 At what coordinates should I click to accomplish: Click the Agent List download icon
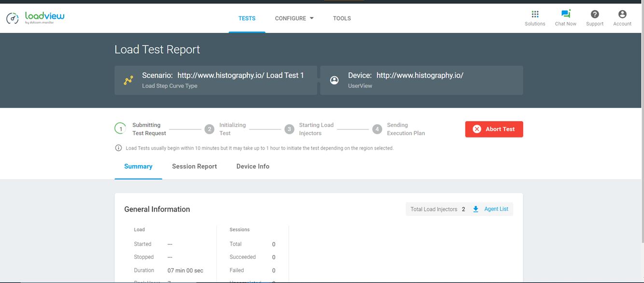[476, 209]
